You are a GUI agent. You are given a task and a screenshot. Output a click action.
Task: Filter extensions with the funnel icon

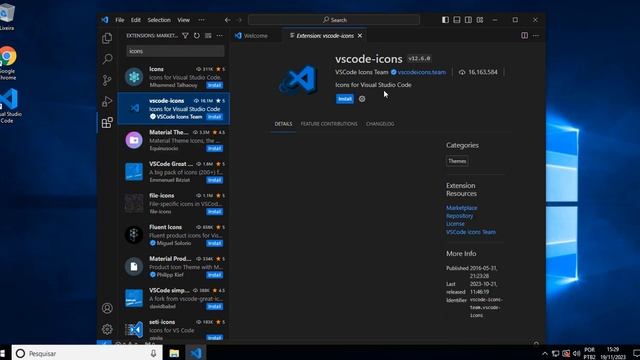tap(185, 36)
